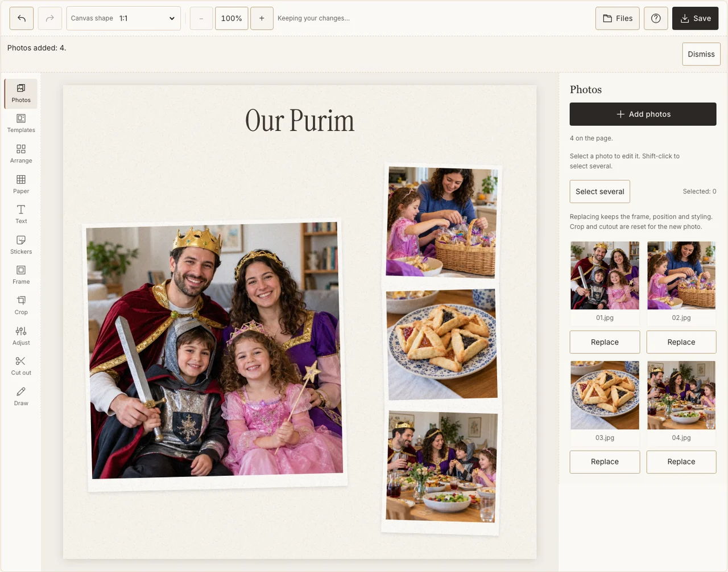Open help via question mark icon
The image size is (728, 572).
pyautogui.click(x=656, y=18)
